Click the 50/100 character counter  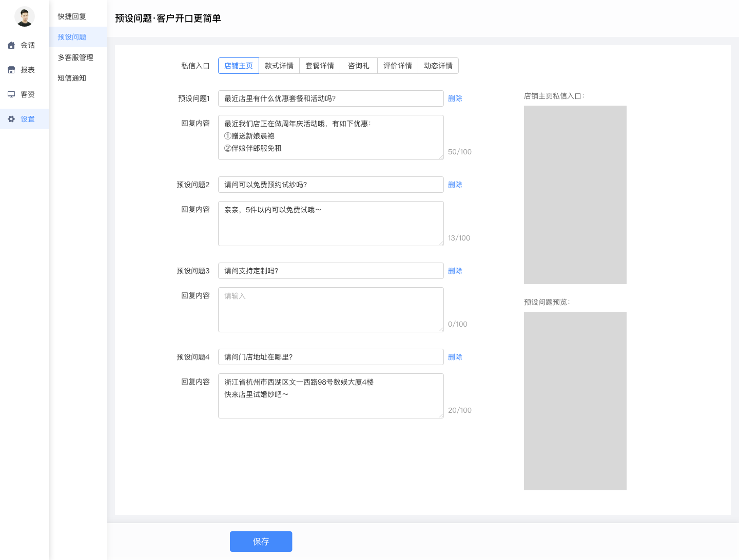[x=460, y=152]
